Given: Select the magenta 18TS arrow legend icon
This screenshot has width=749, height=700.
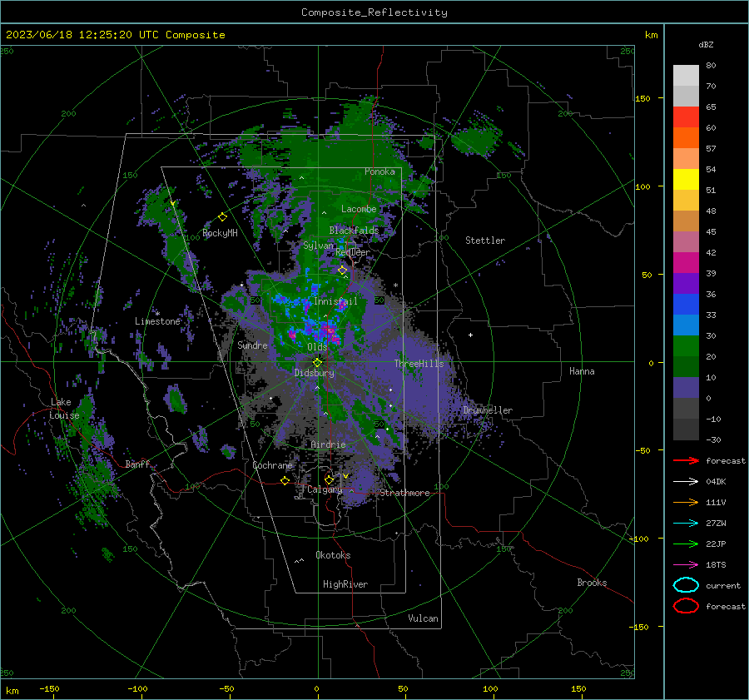Looking at the screenshot, I should 686,565.
